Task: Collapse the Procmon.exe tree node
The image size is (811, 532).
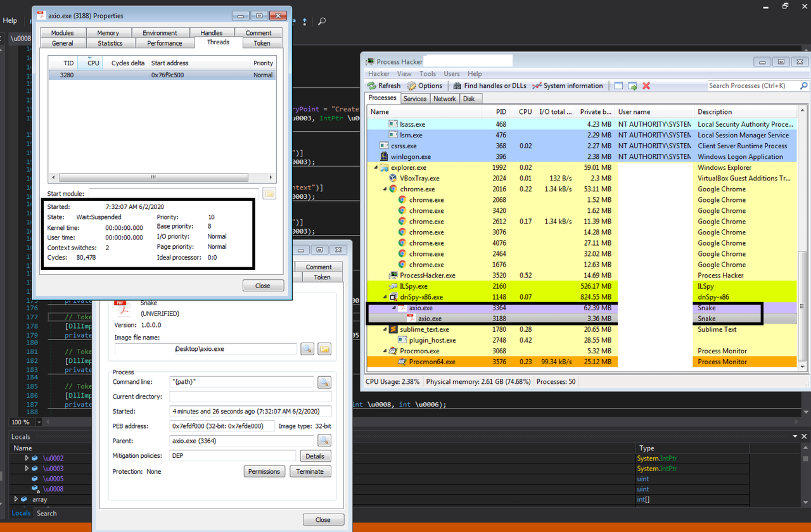Action: [384, 351]
